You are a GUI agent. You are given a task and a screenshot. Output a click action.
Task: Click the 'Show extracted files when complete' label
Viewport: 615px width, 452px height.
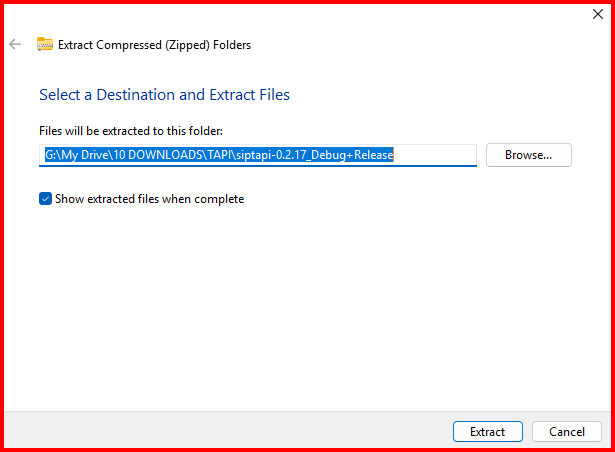click(x=149, y=199)
